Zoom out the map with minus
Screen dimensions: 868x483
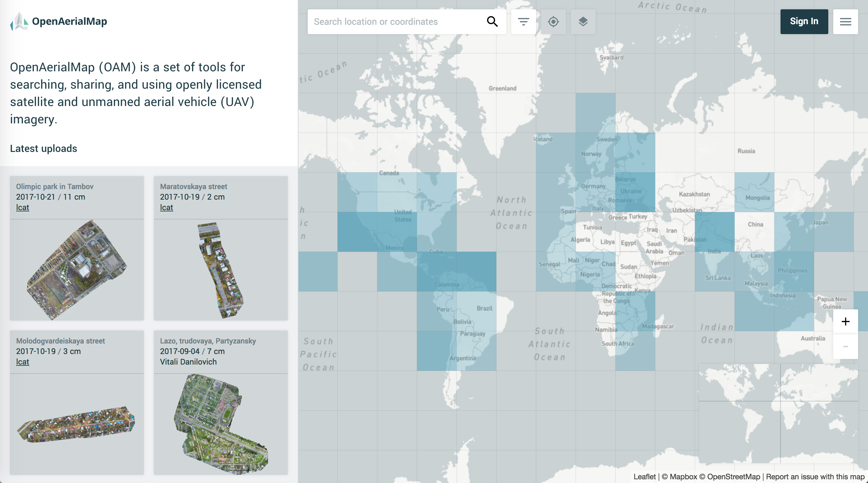[845, 346]
